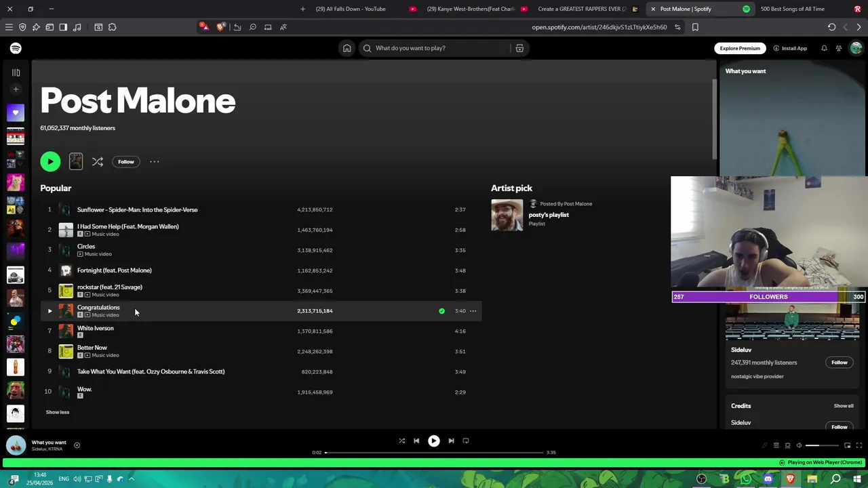The image size is (868, 488).
Task: Seek along the song progress bar
Action: point(434,452)
